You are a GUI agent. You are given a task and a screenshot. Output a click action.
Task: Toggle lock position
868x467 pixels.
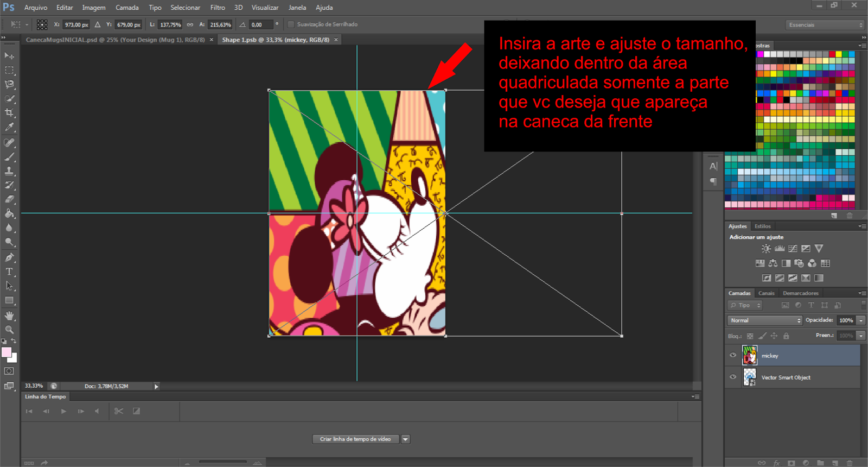tap(774, 336)
